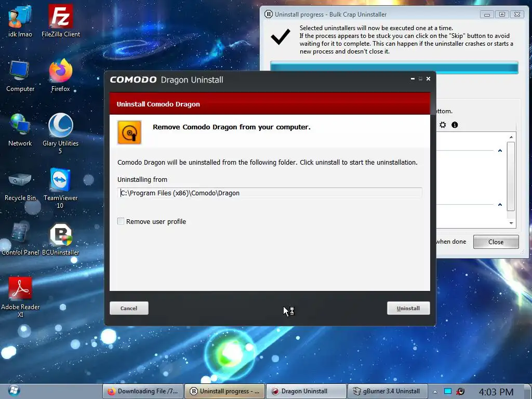Launch FileZilla Client from desktop
This screenshot has width=532, height=399.
tap(61, 20)
